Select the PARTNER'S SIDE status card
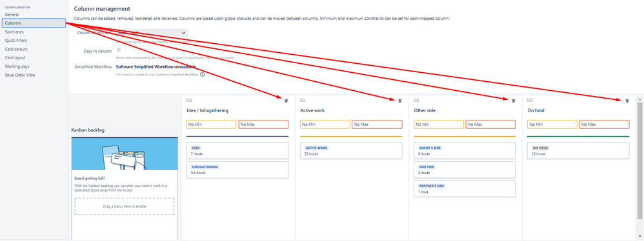The image size is (644, 241). pos(465,189)
